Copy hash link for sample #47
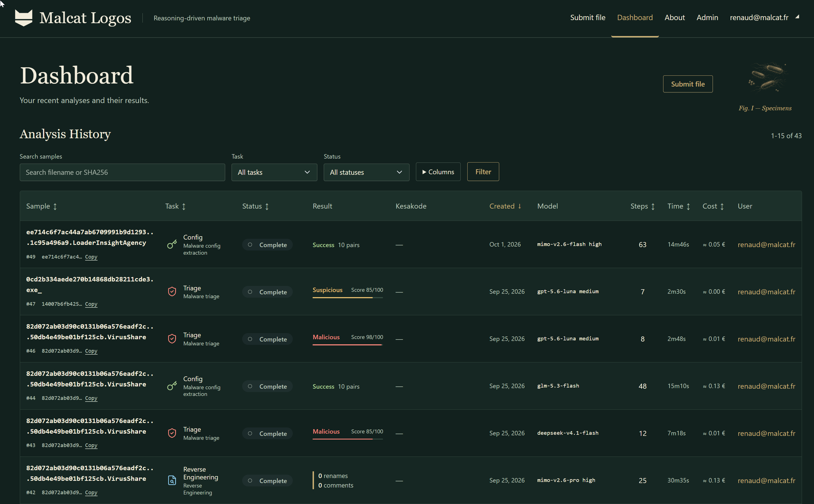Image resolution: width=814 pixels, height=504 pixels. (x=91, y=304)
